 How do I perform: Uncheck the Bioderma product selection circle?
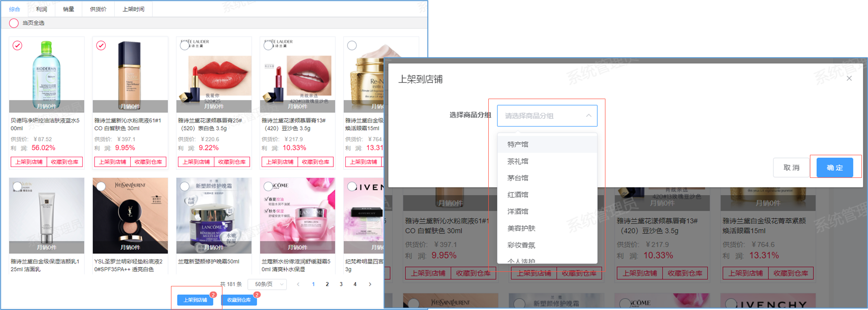[17, 45]
